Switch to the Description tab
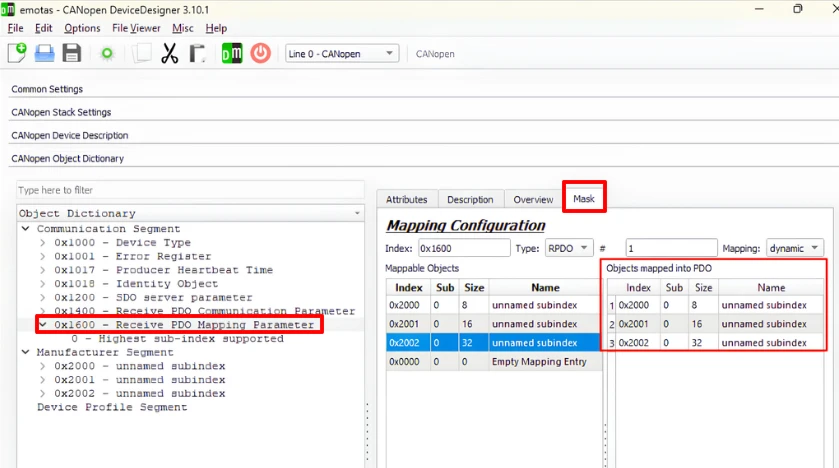Image resolution: width=839 pixels, height=468 pixels. (x=470, y=200)
